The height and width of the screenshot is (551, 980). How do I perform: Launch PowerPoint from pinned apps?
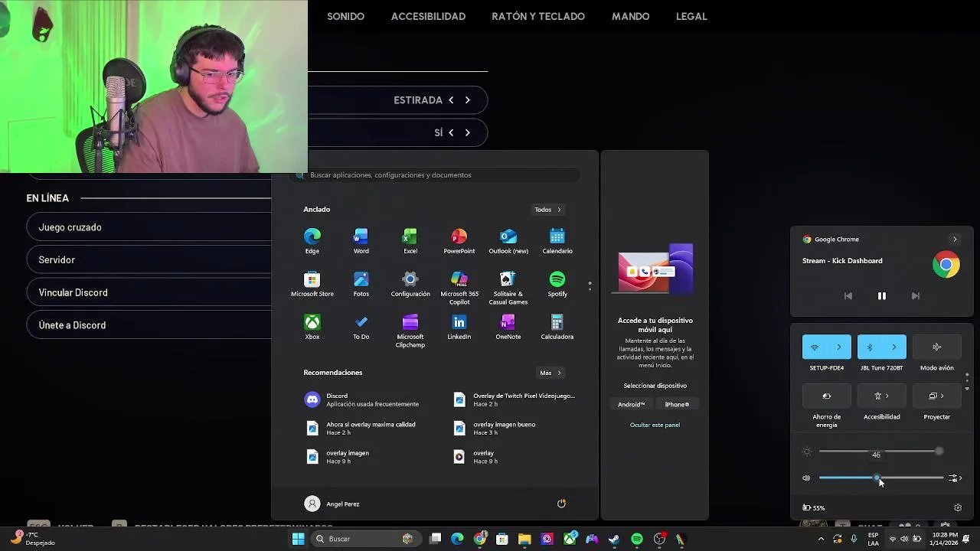click(x=459, y=241)
